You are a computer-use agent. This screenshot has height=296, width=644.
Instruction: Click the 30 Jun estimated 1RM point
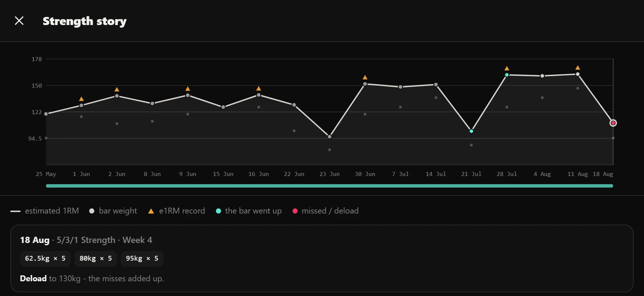(x=365, y=84)
